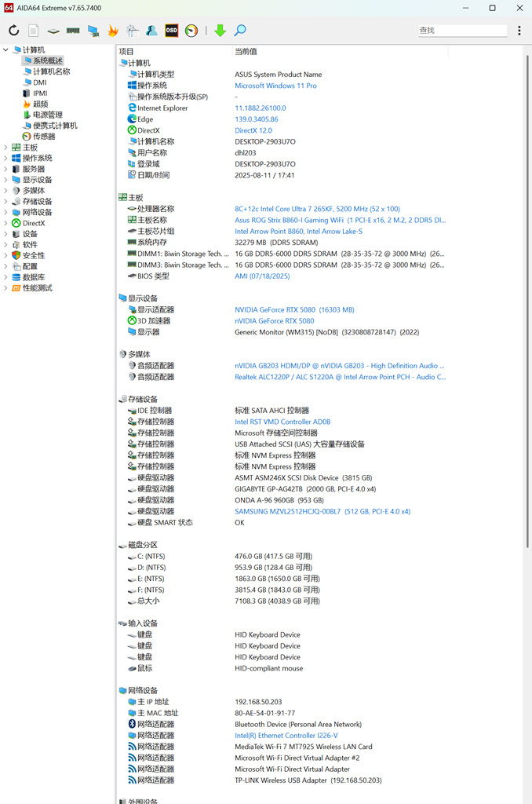532x804 pixels.
Task: Open the DirectX 12.0 link
Action: point(253,130)
